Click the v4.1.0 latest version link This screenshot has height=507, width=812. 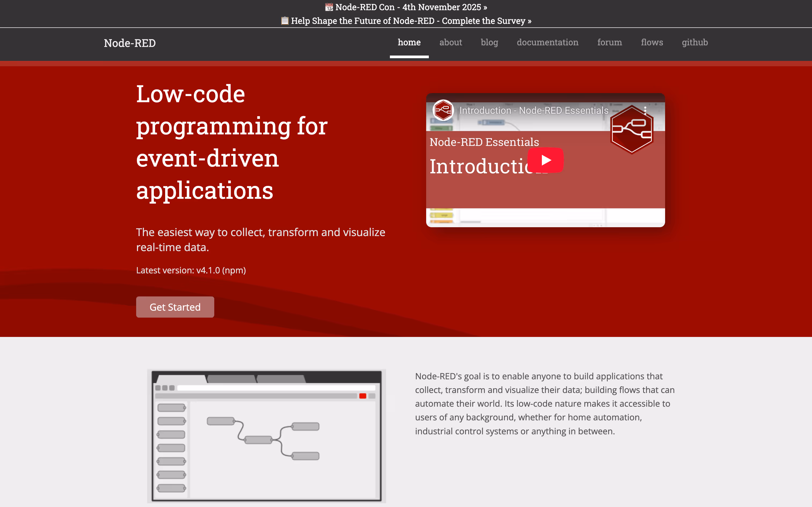click(208, 270)
